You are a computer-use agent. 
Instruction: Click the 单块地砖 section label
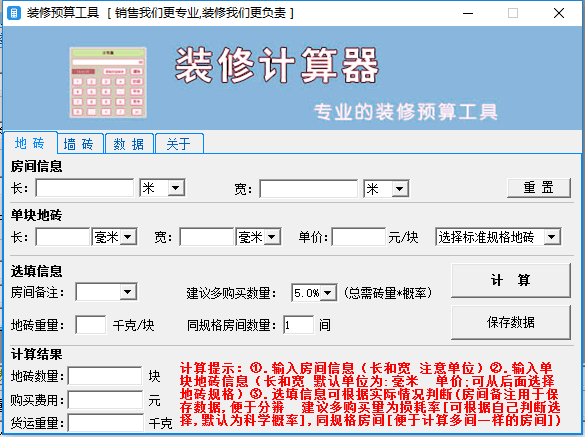37,215
